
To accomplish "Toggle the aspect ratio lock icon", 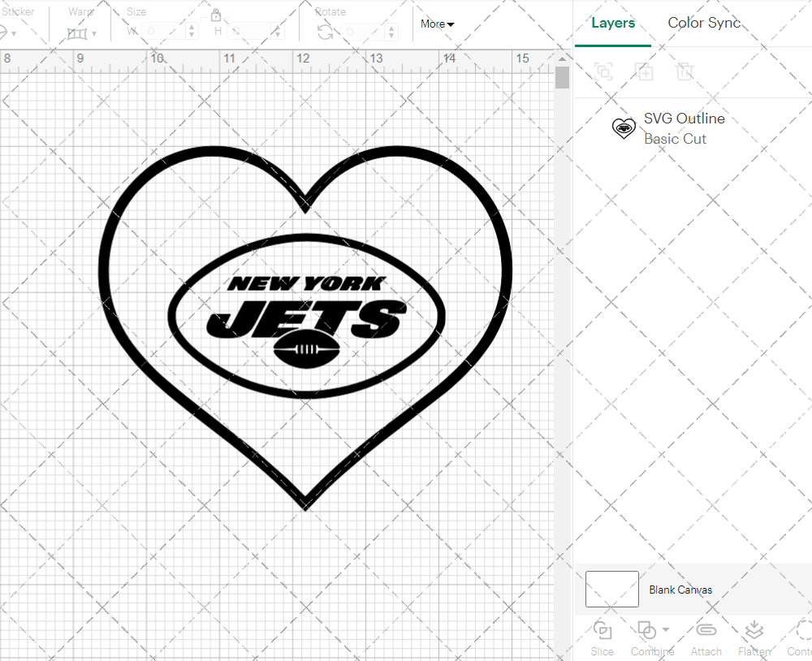I will (216, 15).
